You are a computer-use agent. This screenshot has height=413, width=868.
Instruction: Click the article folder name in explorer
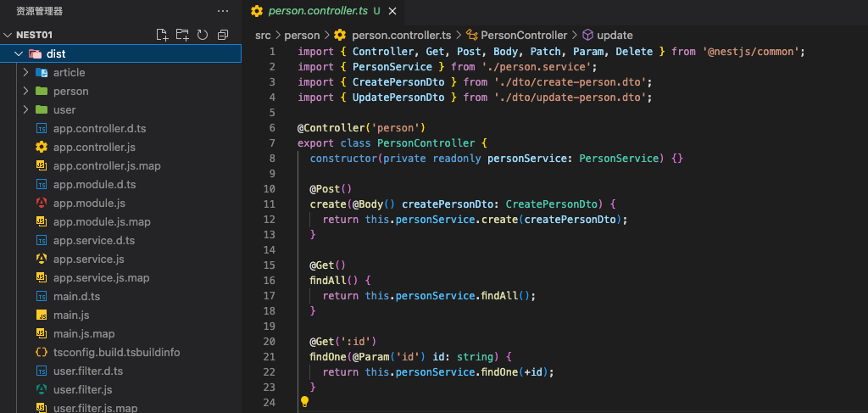click(x=70, y=73)
